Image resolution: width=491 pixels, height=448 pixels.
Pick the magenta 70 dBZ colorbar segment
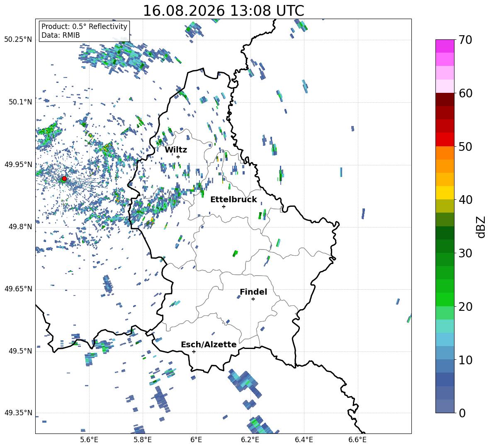[445, 46]
